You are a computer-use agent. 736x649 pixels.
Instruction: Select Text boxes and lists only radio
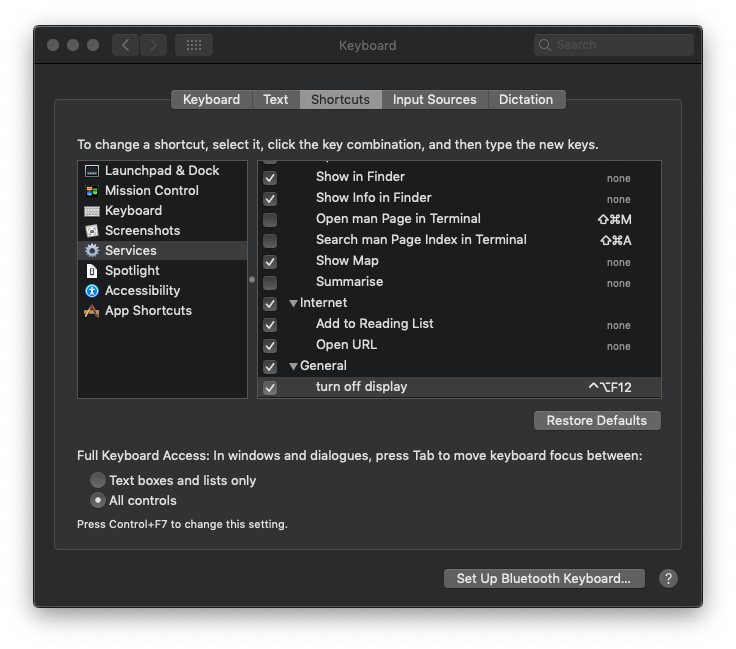(98, 480)
